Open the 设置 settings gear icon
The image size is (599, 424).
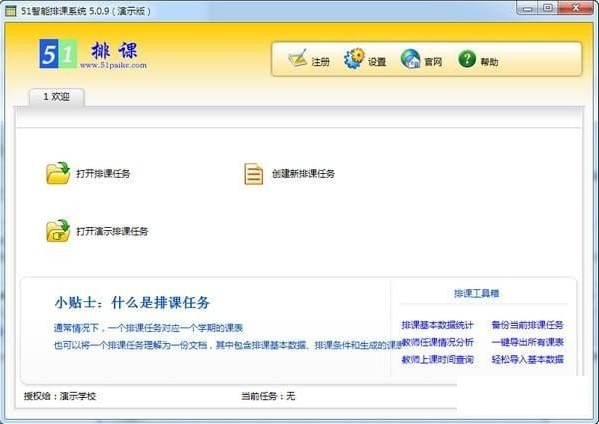click(354, 58)
